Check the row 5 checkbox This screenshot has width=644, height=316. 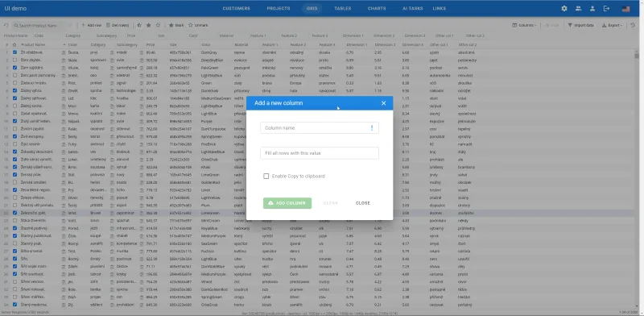(14, 83)
